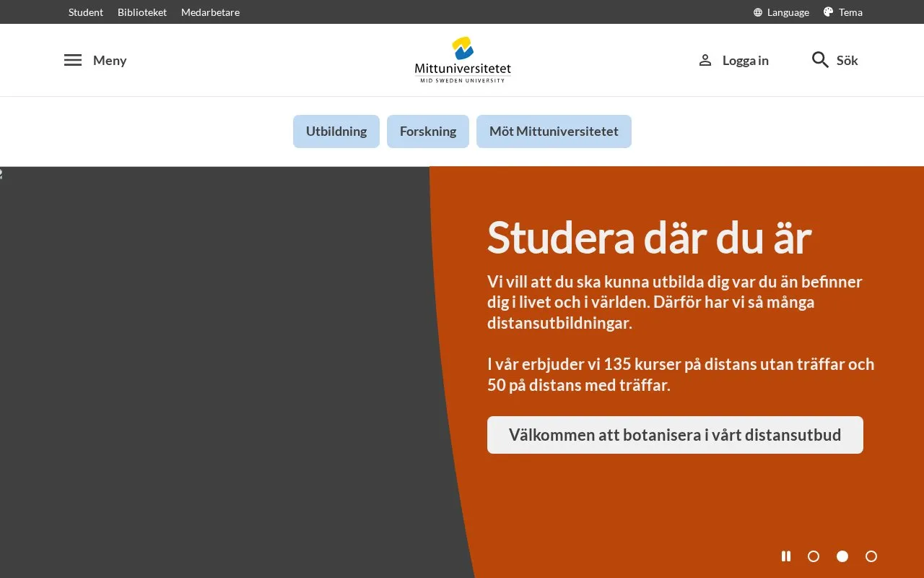Click the Meny text label
The height and width of the screenshot is (578, 924).
tap(110, 61)
